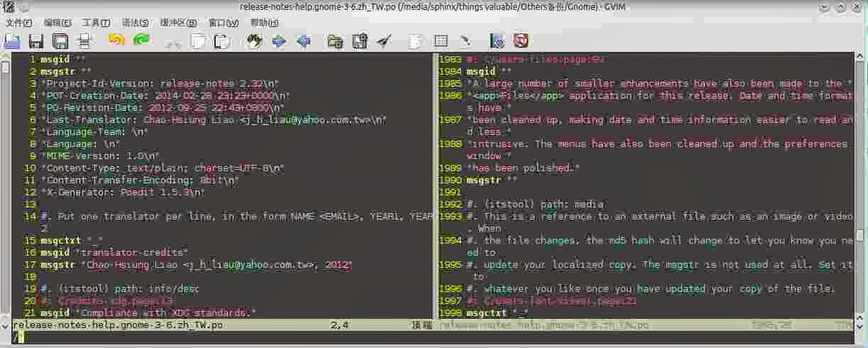Click msgstr on line 1990

485,180
